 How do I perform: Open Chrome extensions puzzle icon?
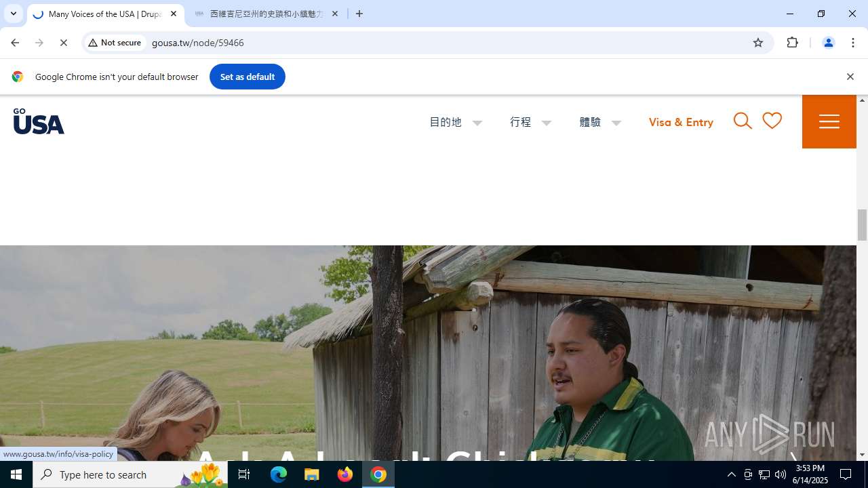(793, 43)
